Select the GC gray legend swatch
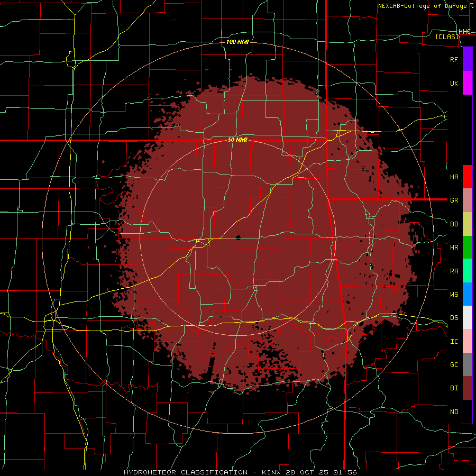This screenshot has height=476, width=476. (467, 364)
